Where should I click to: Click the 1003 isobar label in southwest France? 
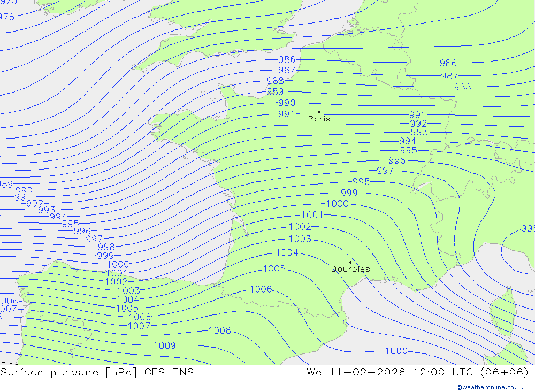[300, 239]
